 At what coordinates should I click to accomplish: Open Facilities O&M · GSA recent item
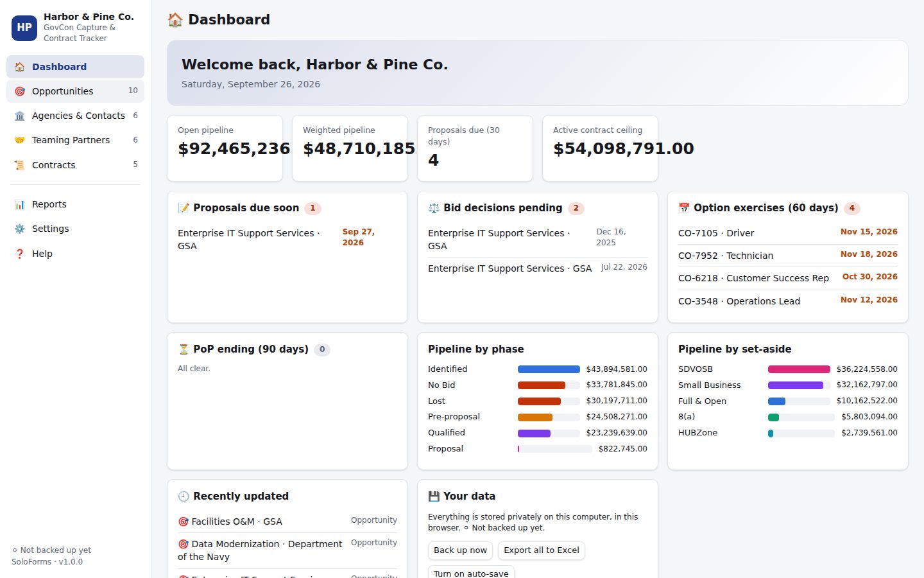(x=287, y=521)
